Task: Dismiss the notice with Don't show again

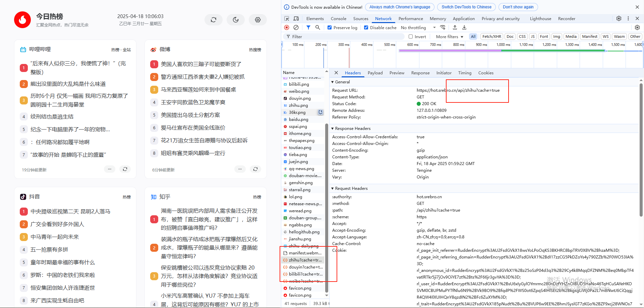Action: (518, 7)
